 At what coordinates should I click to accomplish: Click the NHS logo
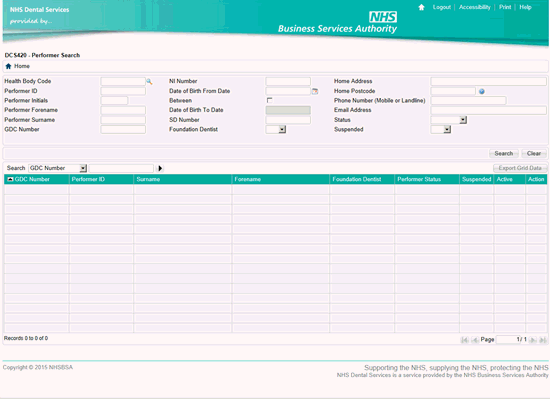[383, 16]
